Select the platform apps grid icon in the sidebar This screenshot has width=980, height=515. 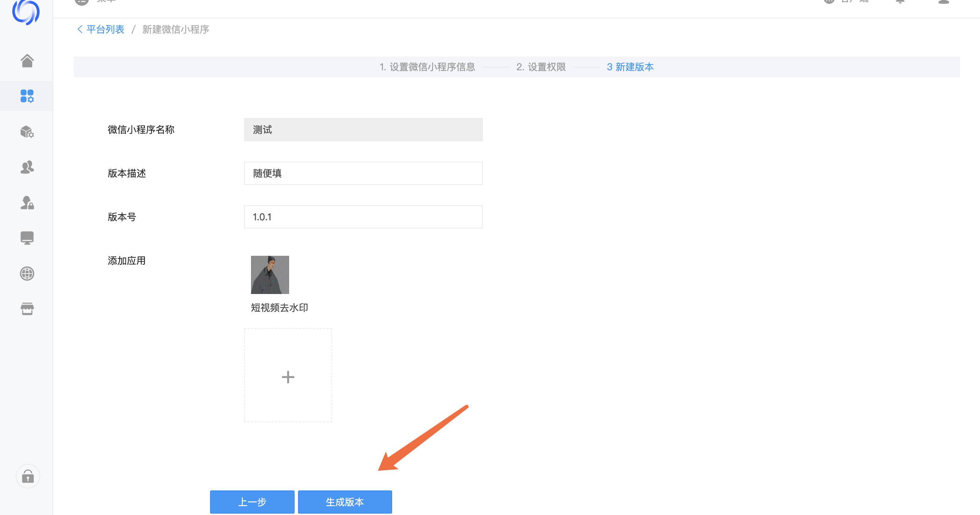pyautogui.click(x=27, y=96)
